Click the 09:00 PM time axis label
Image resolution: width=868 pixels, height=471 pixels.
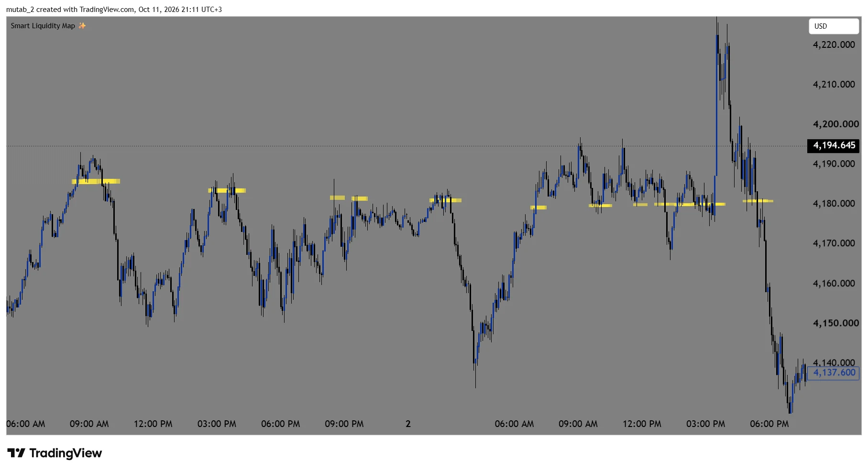(344, 424)
